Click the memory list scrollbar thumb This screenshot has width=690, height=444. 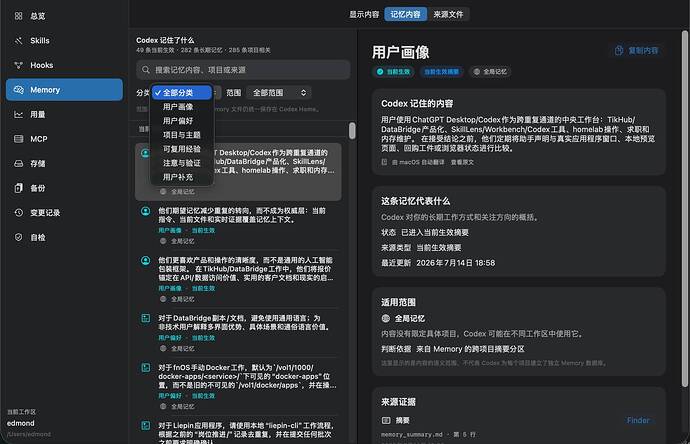tap(352, 131)
